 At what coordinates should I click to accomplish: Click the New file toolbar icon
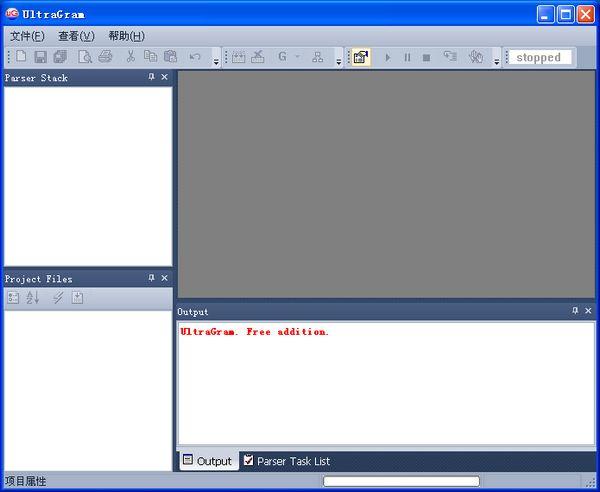[x=22, y=57]
